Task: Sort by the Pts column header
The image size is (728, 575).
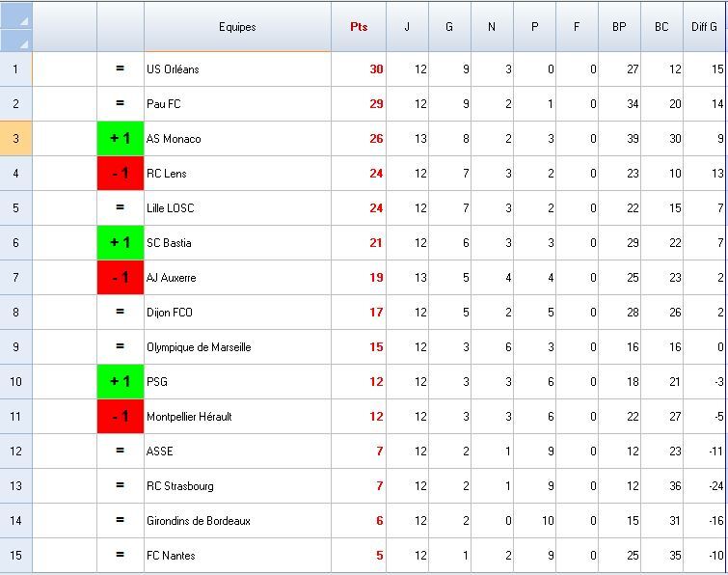Action: 359,27
